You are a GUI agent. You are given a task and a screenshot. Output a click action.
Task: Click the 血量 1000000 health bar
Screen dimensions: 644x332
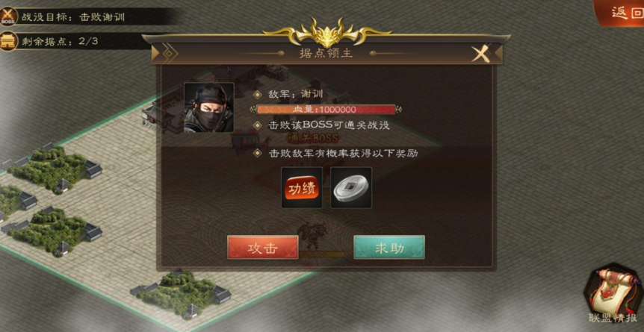(326, 110)
